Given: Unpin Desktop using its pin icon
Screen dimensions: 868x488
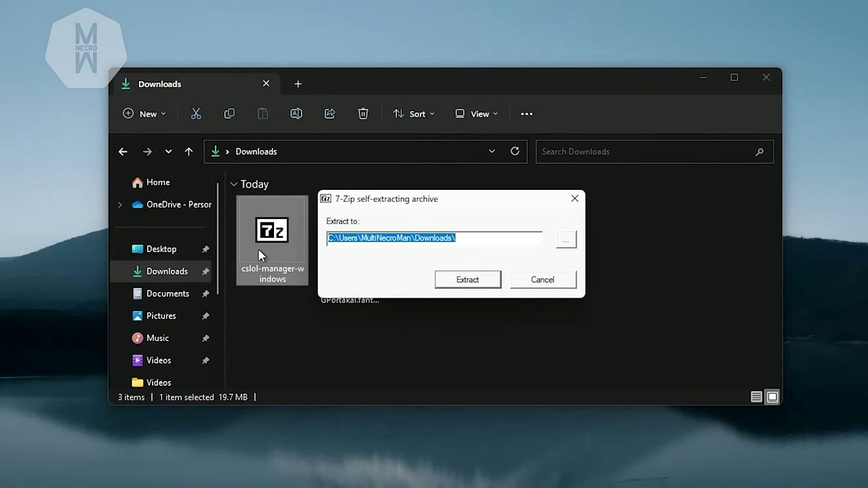Looking at the screenshot, I should point(205,249).
